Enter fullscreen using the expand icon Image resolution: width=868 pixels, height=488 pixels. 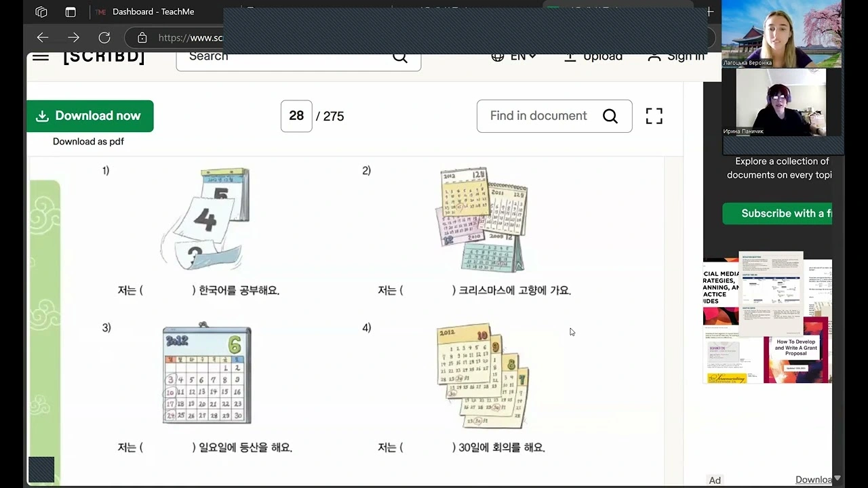pyautogui.click(x=654, y=116)
